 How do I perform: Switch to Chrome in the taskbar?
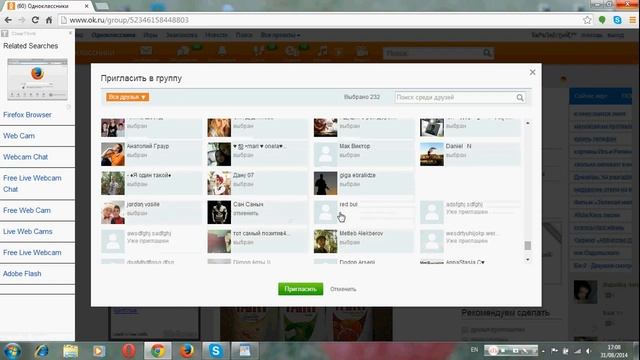click(x=158, y=351)
